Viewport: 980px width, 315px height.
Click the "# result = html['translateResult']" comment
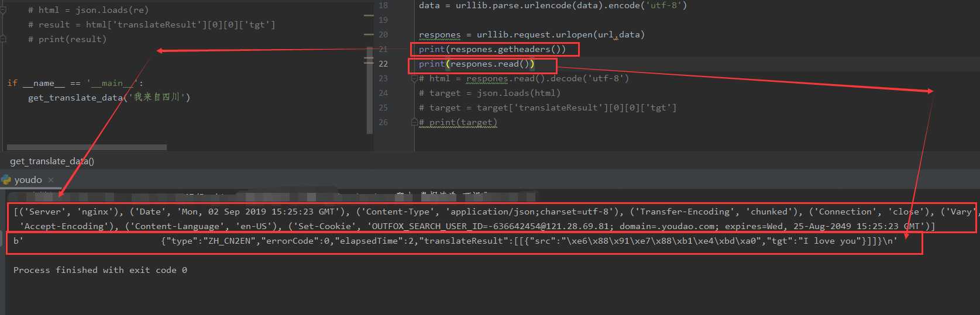(x=152, y=25)
